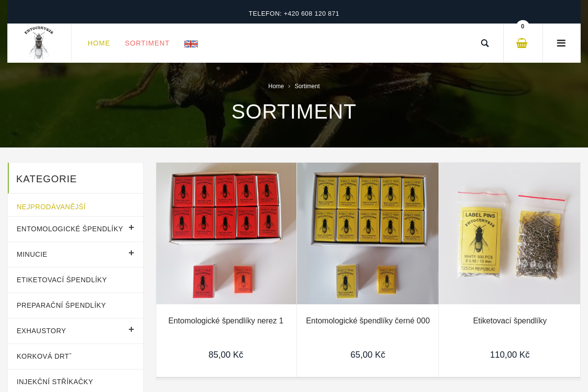This screenshot has height=392, width=588.
Task: View yellow insect pin boxes product image
Action: pos(367,233)
